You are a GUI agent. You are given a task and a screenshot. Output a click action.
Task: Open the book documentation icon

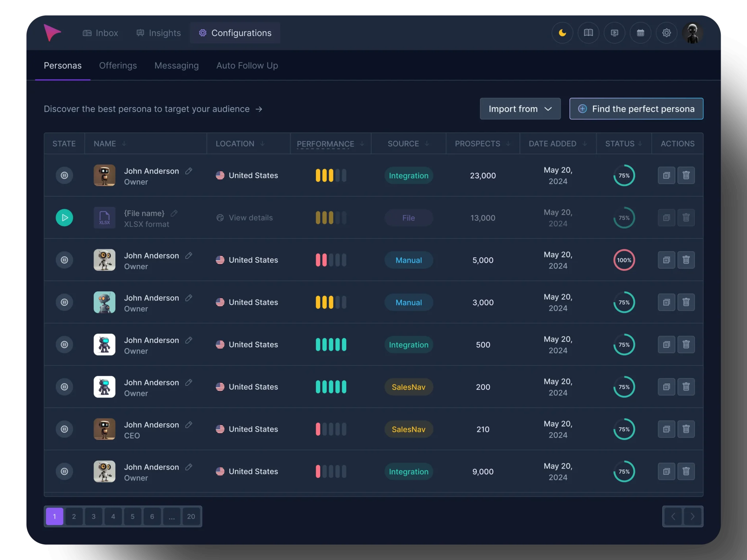pos(588,33)
